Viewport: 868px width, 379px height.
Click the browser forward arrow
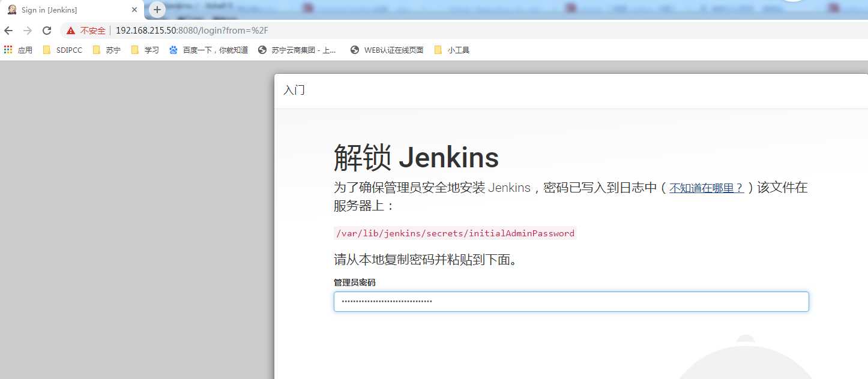tap(27, 31)
